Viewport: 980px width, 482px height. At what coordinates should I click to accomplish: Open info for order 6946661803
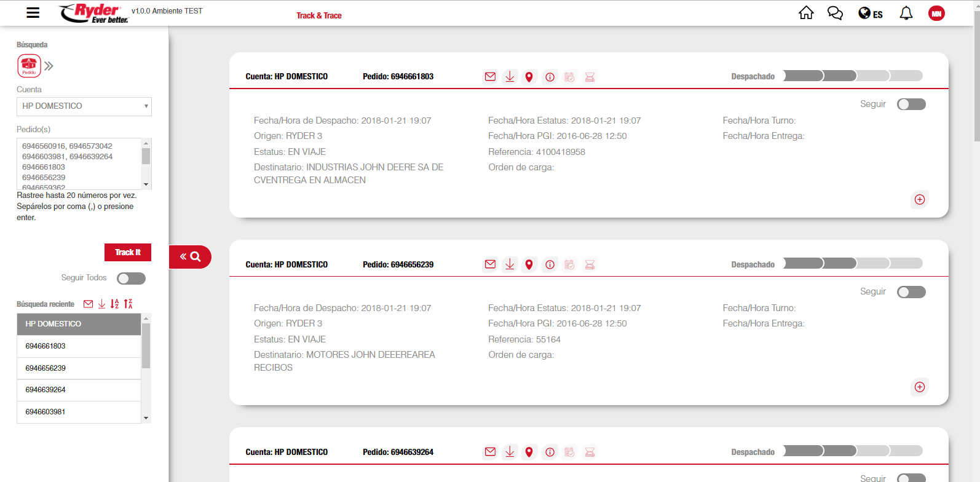click(x=550, y=77)
